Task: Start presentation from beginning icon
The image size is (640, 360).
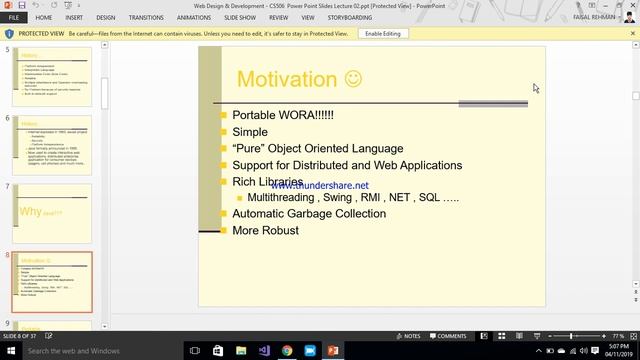Action: coord(68,6)
